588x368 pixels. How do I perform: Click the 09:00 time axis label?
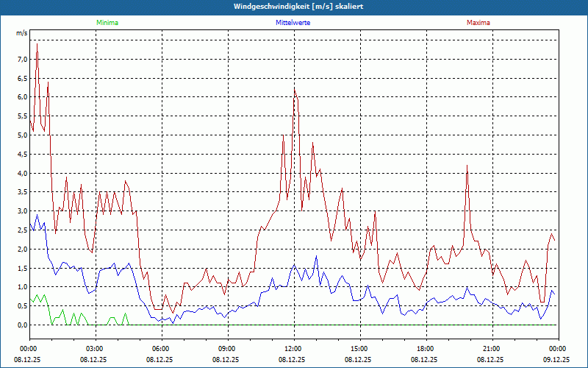[x=226, y=349]
